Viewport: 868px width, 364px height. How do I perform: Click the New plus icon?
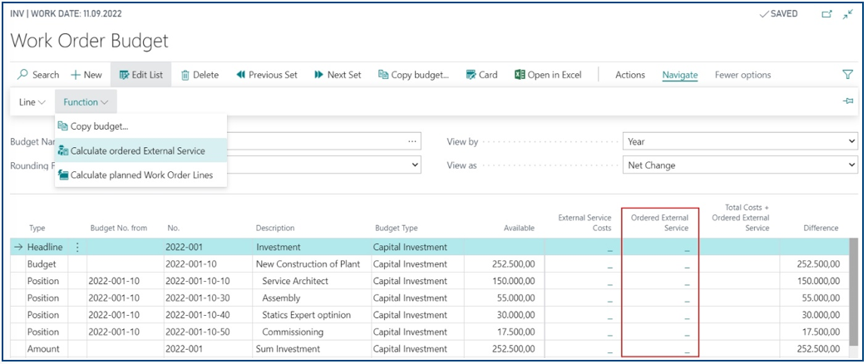point(76,75)
